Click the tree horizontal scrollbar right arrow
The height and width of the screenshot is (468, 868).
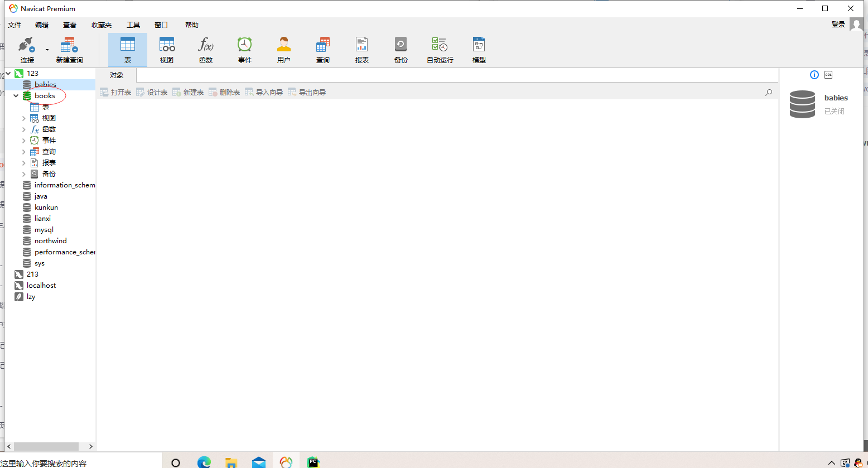91,446
